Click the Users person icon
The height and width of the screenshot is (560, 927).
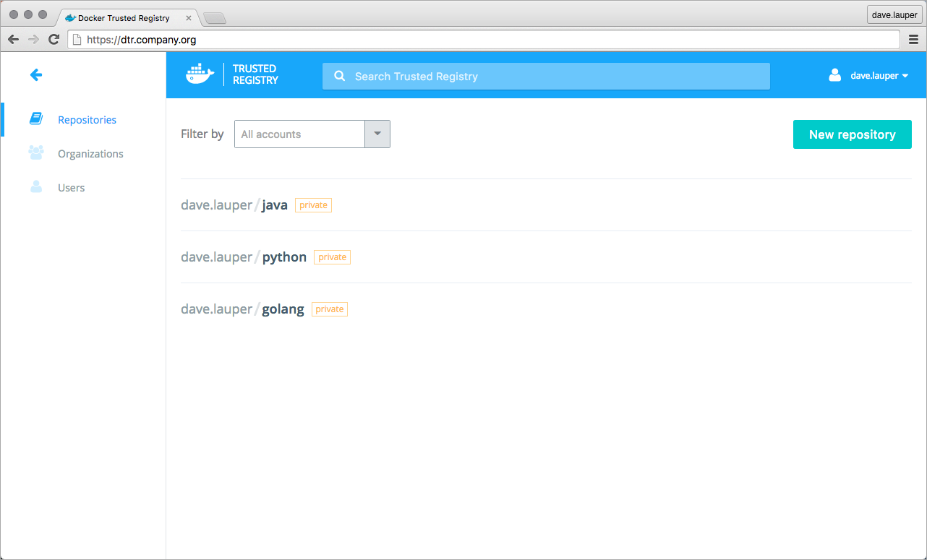point(36,187)
